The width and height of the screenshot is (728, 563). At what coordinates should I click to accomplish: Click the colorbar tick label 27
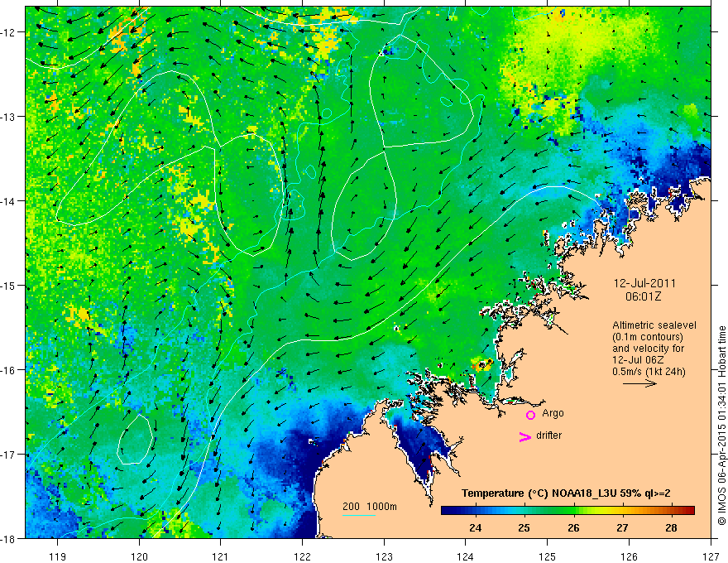(622, 527)
